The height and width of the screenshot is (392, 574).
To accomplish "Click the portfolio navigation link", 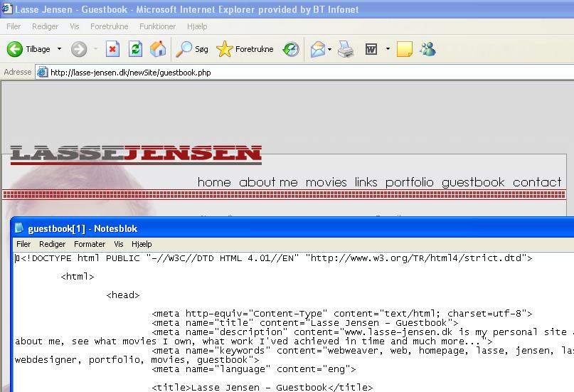I will 409,182.
